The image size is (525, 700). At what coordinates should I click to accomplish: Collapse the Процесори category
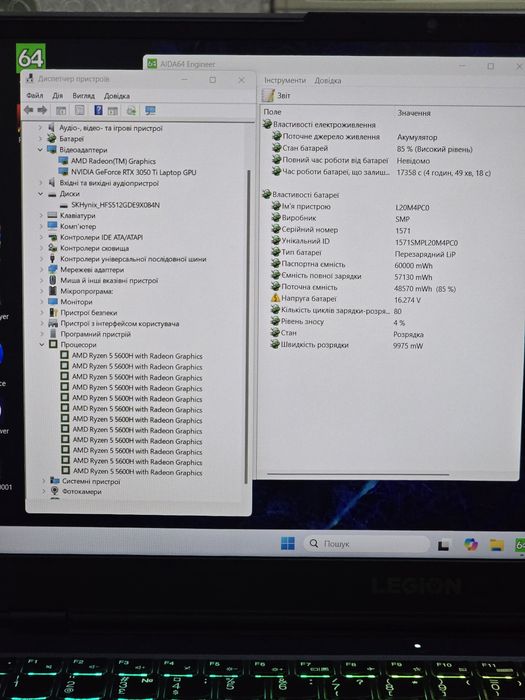click(42, 345)
